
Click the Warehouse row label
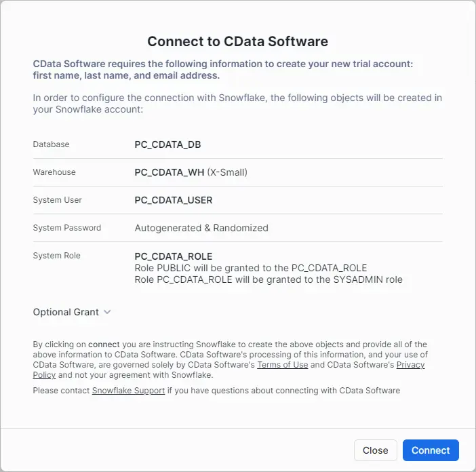[x=54, y=172]
